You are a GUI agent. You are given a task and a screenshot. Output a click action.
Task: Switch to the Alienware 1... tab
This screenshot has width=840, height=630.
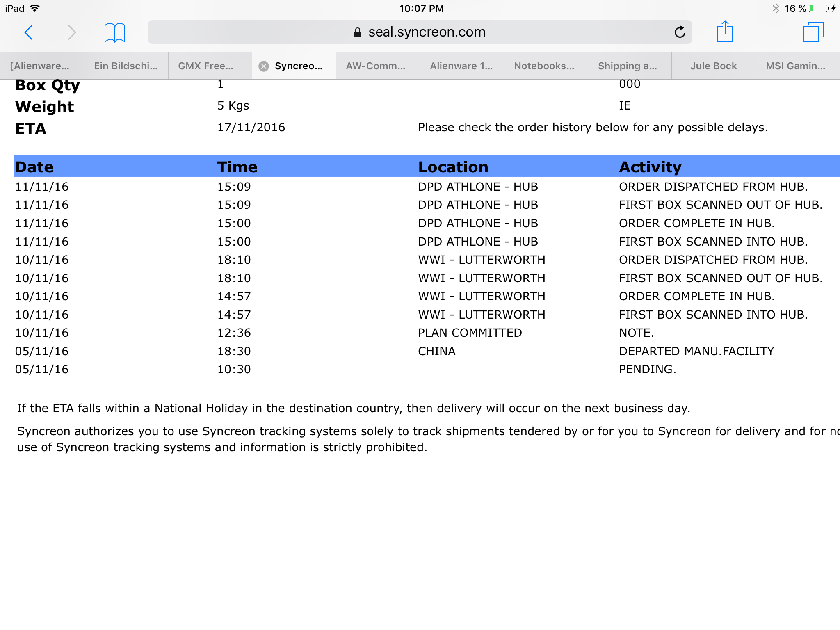coord(461,66)
